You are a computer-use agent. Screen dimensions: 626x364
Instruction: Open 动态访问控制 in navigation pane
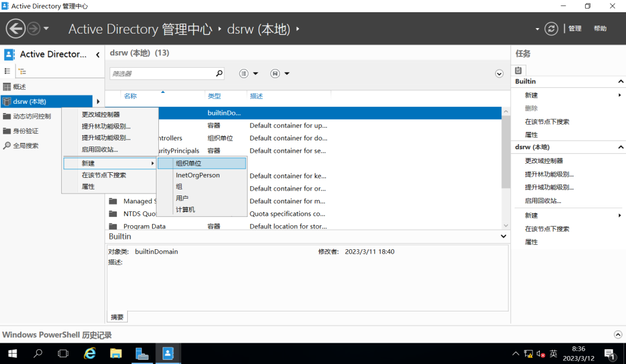coord(32,116)
